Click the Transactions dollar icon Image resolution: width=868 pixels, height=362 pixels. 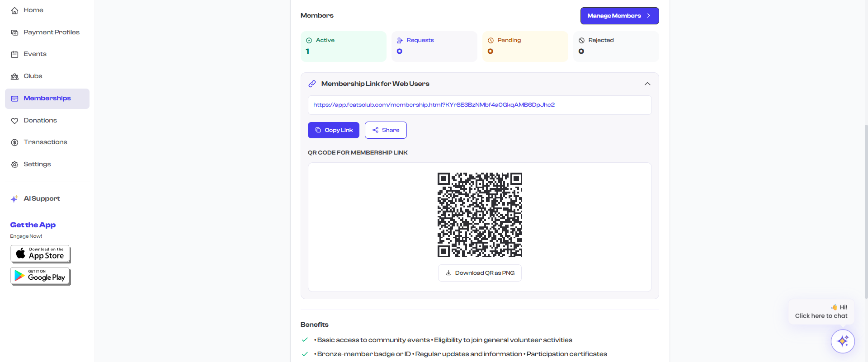pyautogui.click(x=14, y=142)
